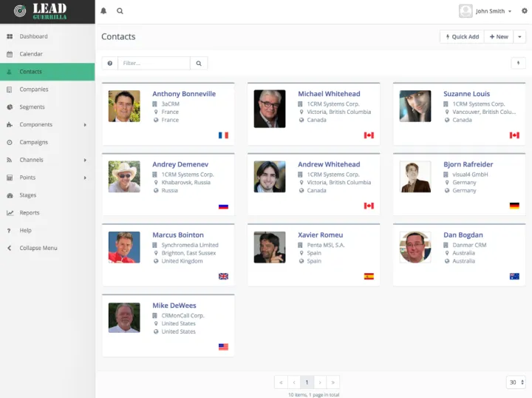Open the notifications bell icon
The height and width of the screenshot is (398, 532).
pyautogui.click(x=103, y=11)
